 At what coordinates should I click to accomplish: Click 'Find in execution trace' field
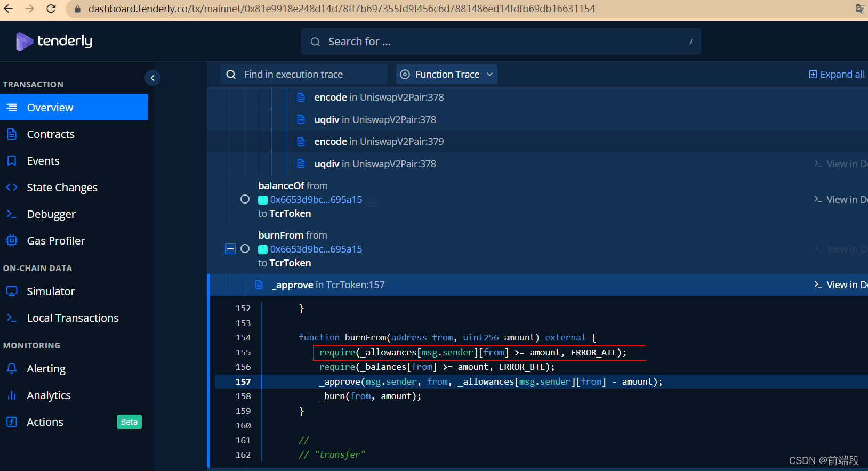coord(303,75)
